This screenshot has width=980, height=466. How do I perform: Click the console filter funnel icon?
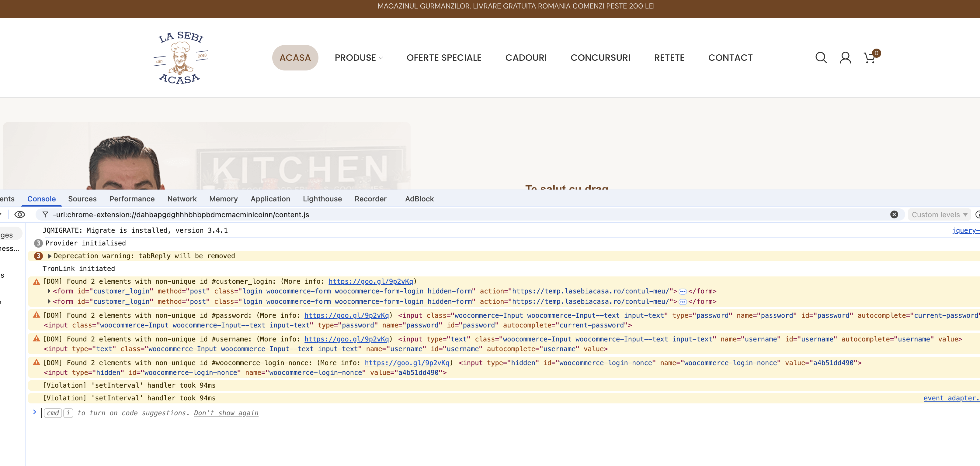pos(45,214)
